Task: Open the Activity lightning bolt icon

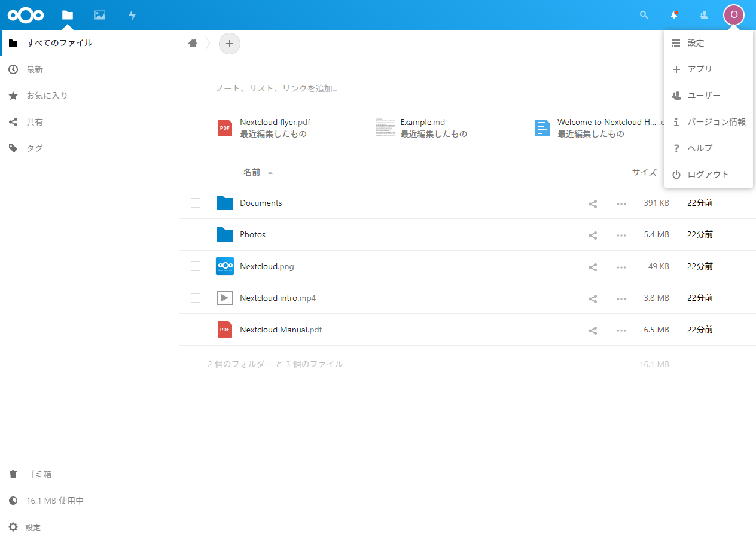Action: (x=132, y=15)
